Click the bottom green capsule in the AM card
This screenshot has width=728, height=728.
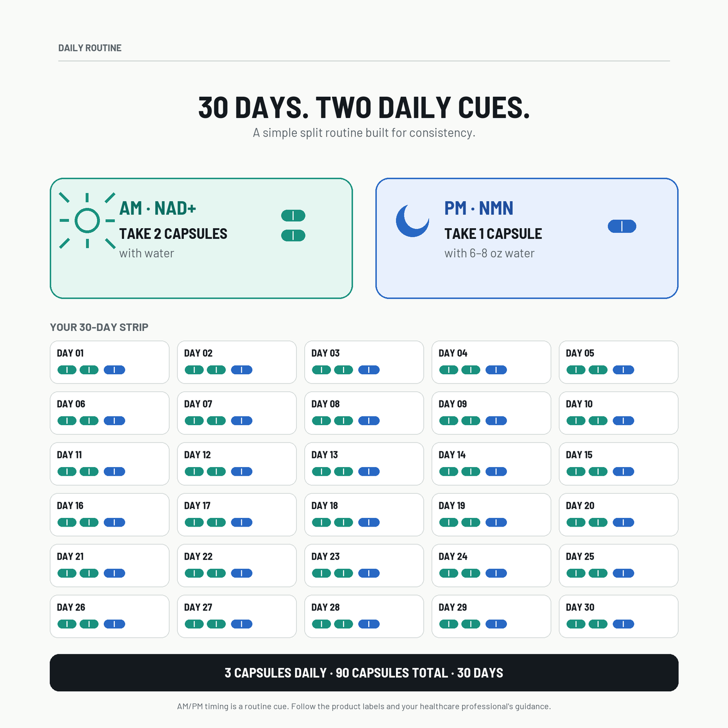point(293,235)
